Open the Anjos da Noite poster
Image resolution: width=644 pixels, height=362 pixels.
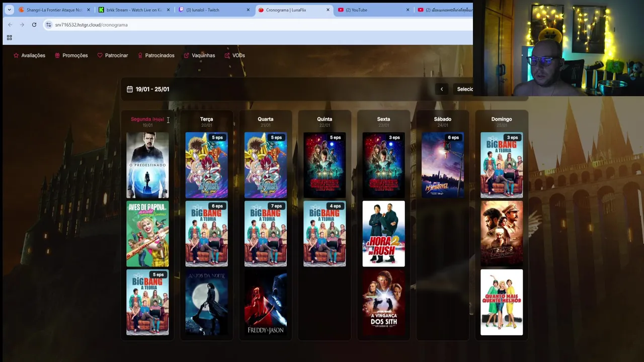point(206,302)
